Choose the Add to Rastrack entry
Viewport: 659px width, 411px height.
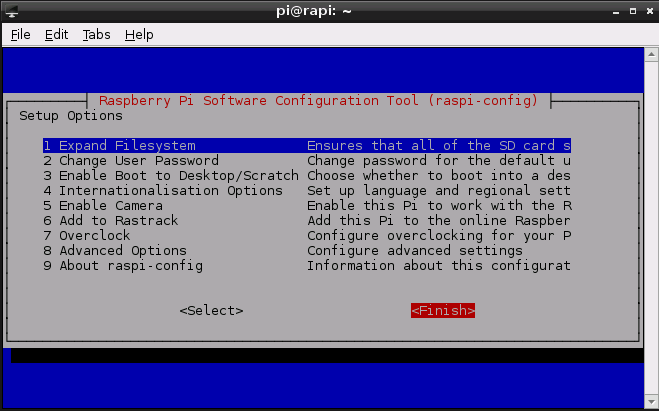tap(110, 221)
